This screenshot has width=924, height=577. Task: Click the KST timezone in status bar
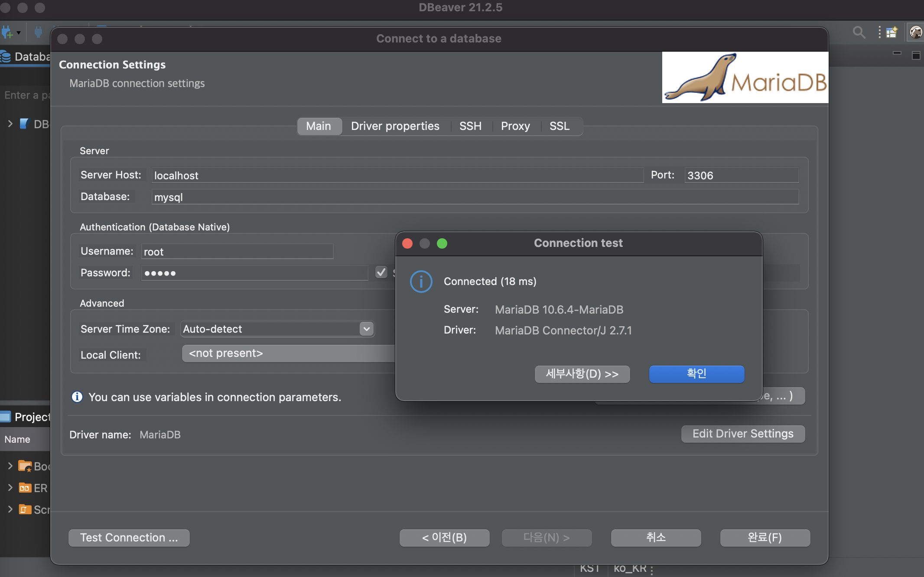590,568
